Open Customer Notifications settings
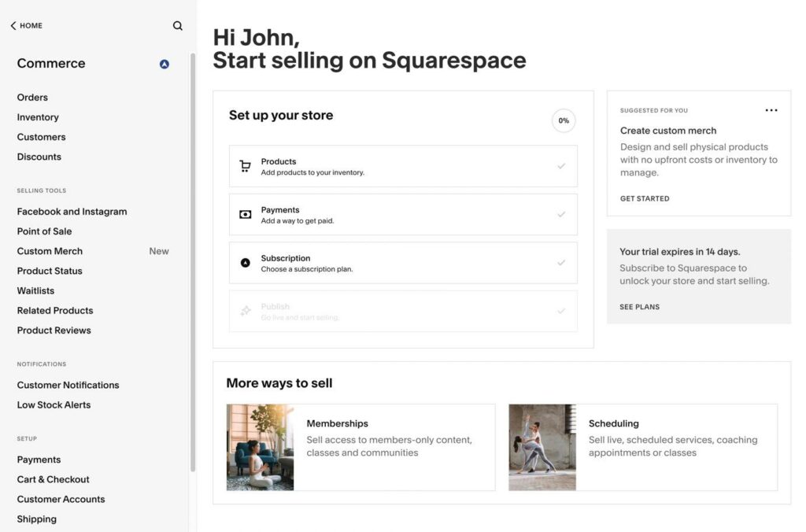Screen dimensions: 806x532 (68, 385)
